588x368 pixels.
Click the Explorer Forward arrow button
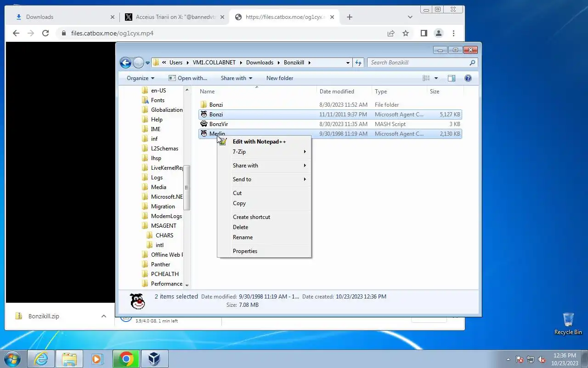(138, 63)
